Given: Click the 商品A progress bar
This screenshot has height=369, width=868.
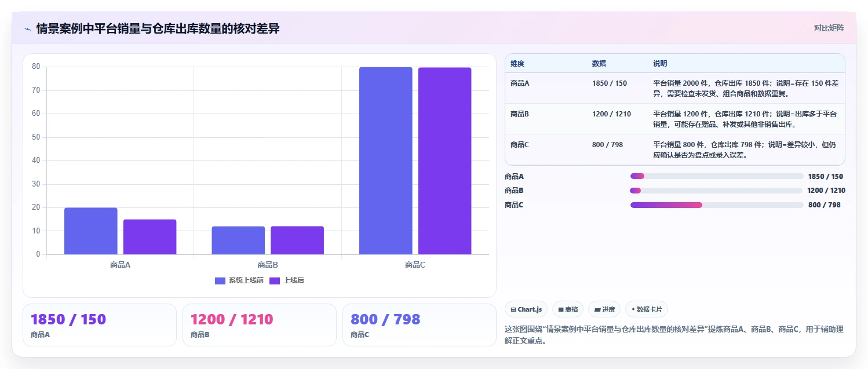Looking at the screenshot, I should tap(717, 176).
